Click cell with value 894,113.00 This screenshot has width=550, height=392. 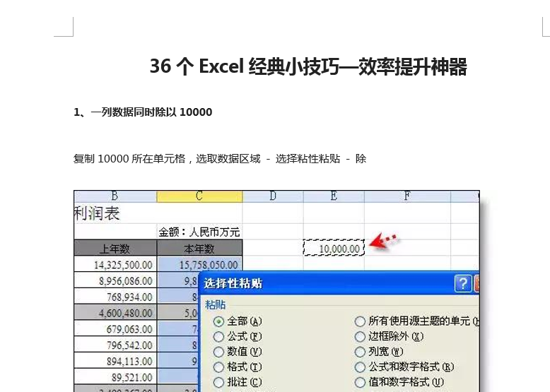tap(115, 361)
